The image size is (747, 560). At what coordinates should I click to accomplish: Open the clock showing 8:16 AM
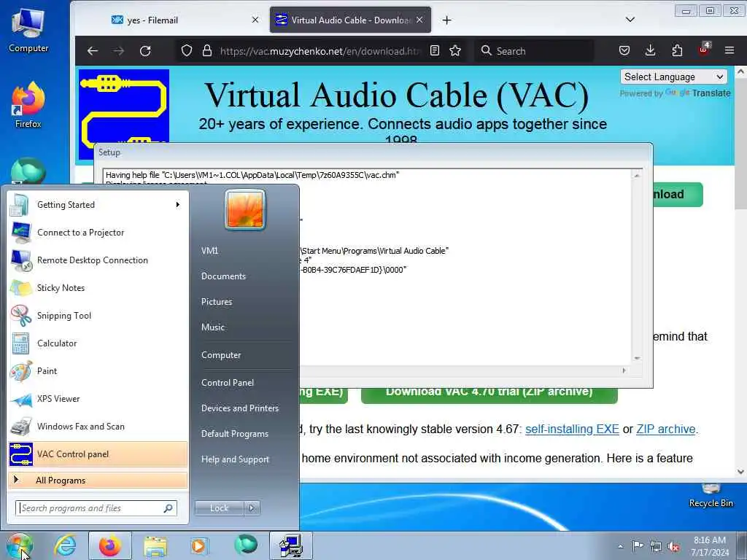pos(710,546)
